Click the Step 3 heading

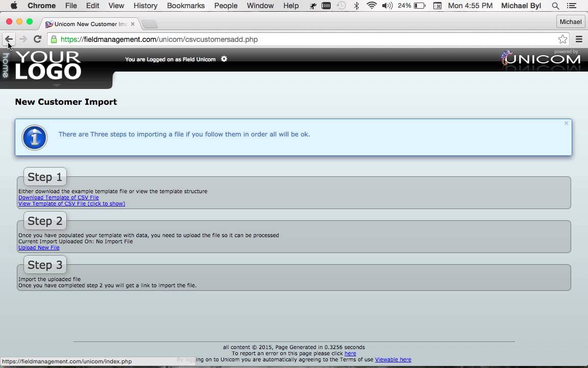click(x=45, y=265)
